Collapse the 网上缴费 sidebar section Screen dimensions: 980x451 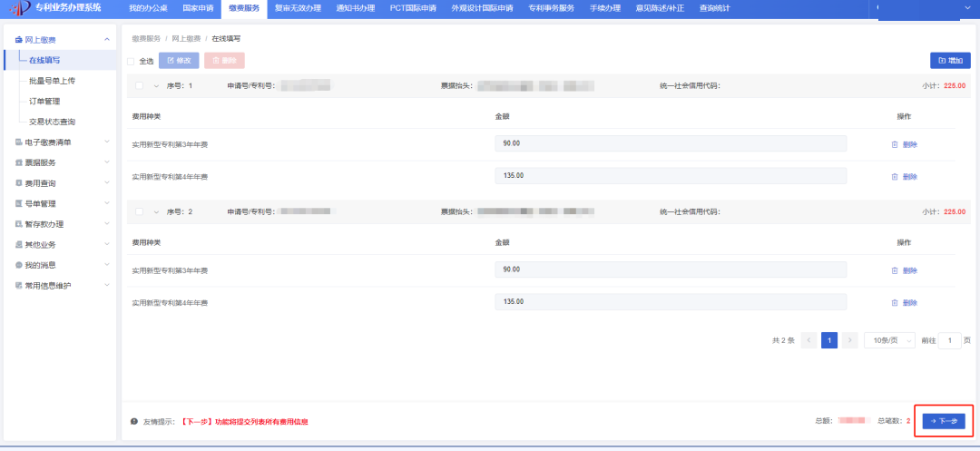(x=107, y=40)
